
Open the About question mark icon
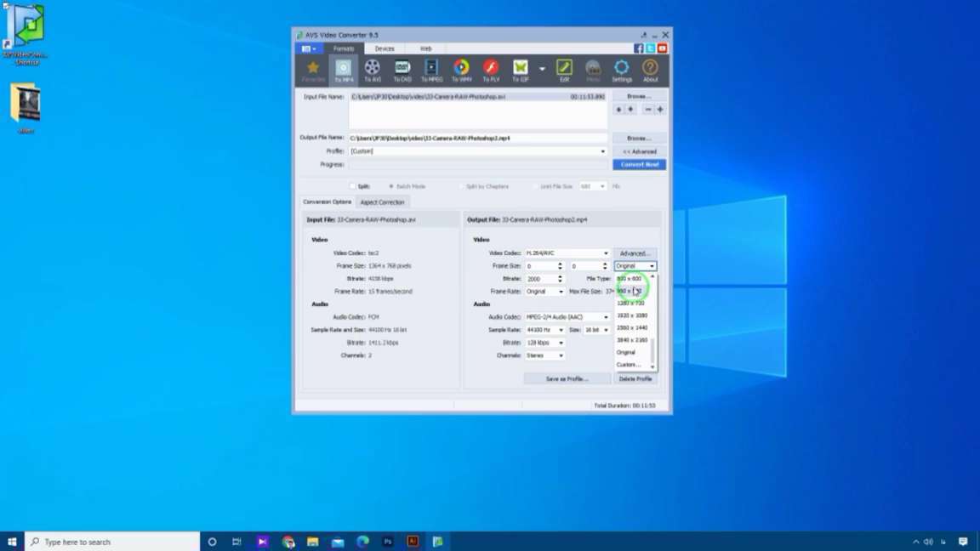click(x=650, y=71)
